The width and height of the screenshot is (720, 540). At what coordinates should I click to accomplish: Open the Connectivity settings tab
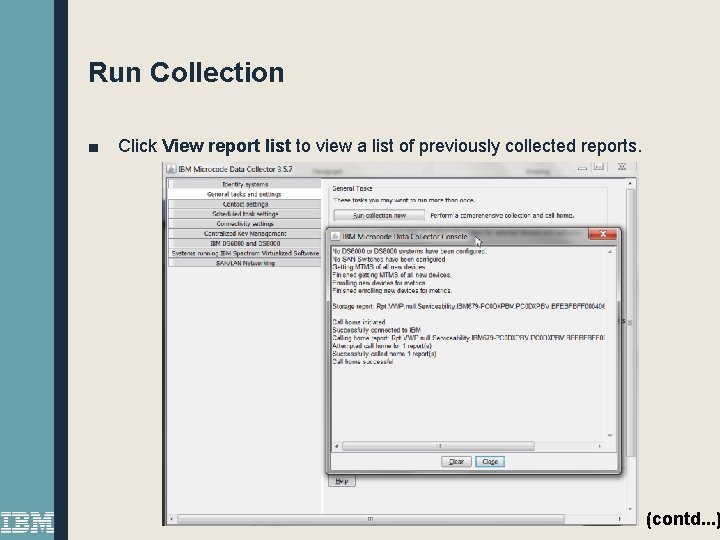[x=245, y=224]
